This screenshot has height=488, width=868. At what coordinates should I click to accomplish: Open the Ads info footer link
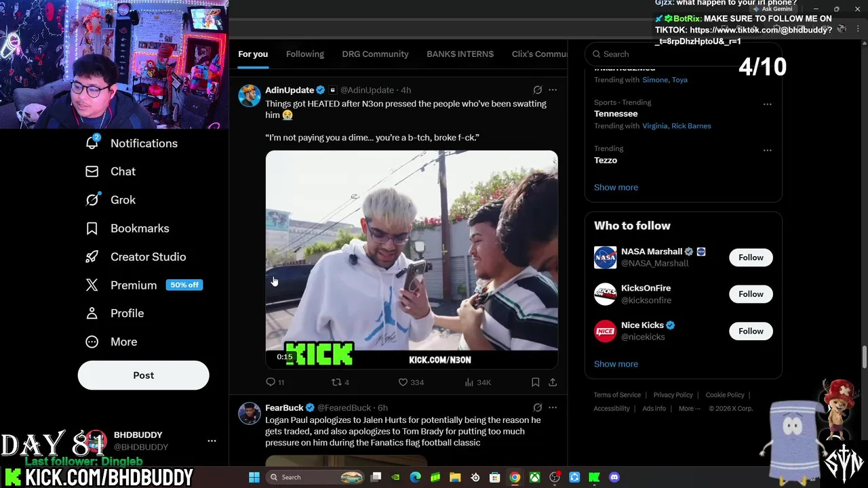point(654,409)
